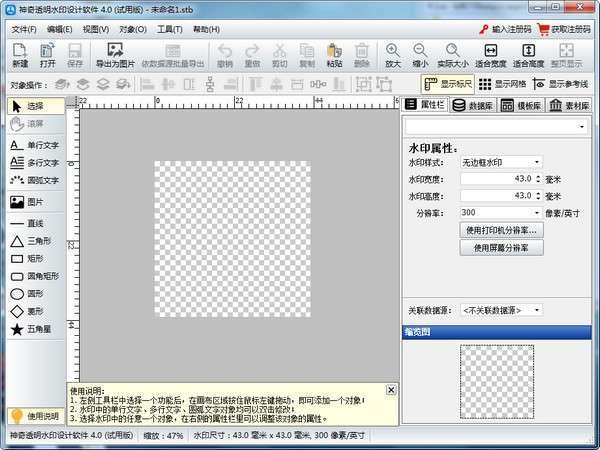Select the 单行文字 single-line text tool
Viewport: 600px width, 450px height.
pyautogui.click(x=35, y=145)
